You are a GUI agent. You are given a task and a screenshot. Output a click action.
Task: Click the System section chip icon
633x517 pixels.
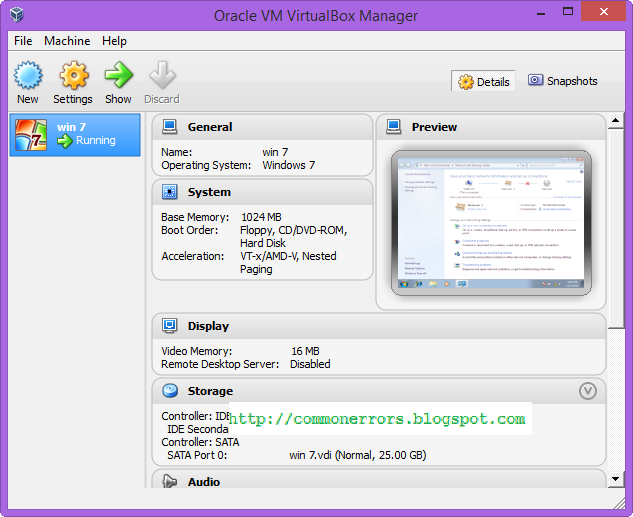coord(170,192)
